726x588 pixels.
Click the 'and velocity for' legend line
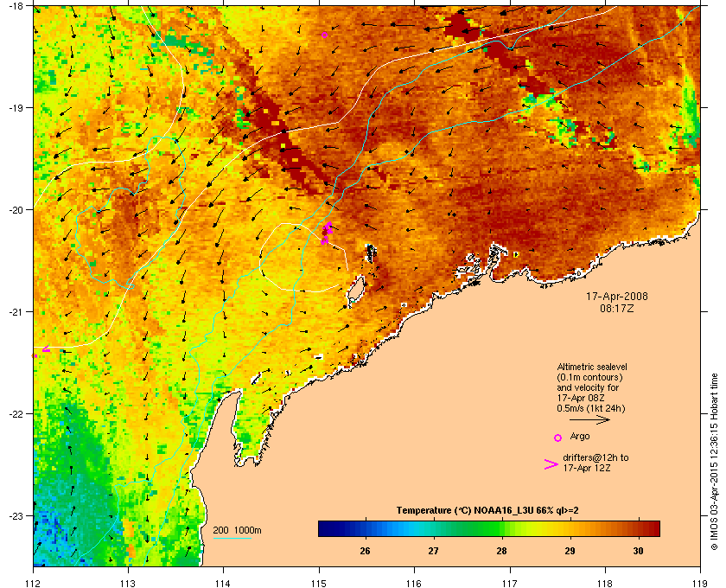[588, 387]
